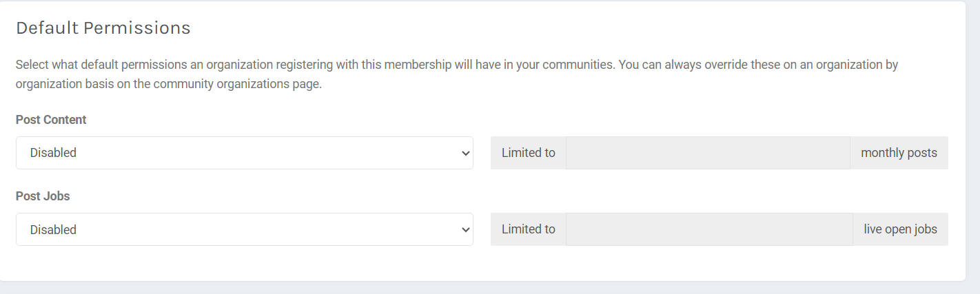Open the Post Jobs permission dropdown
The width and height of the screenshot is (980, 294).
(244, 229)
